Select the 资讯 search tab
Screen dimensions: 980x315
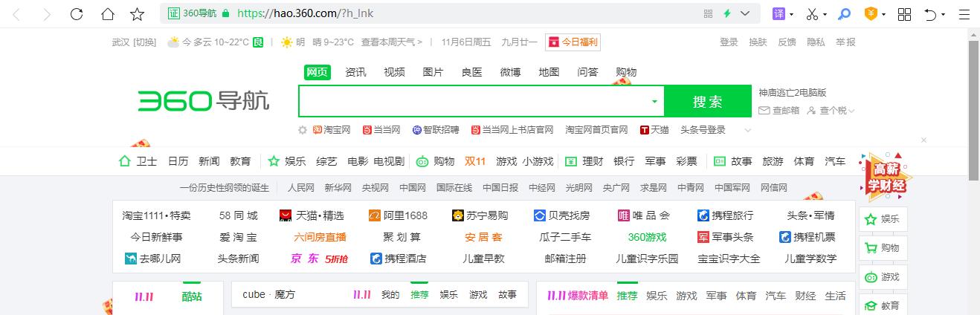click(x=355, y=72)
